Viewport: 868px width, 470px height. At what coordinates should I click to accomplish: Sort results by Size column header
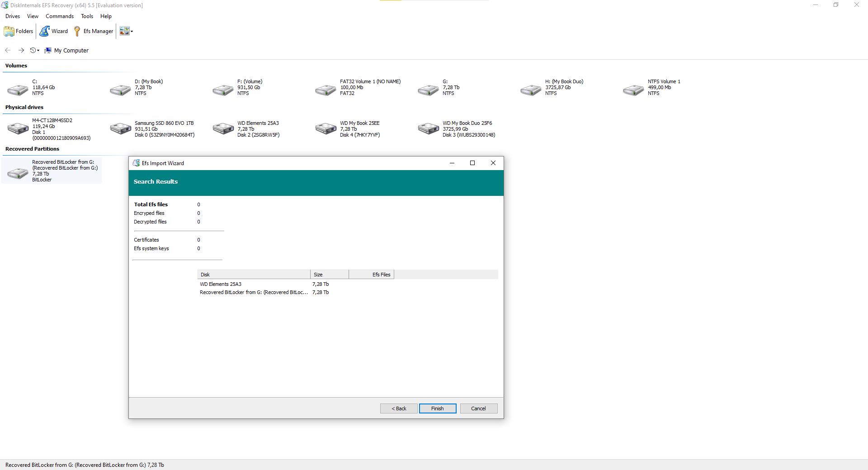[x=330, y=275]
